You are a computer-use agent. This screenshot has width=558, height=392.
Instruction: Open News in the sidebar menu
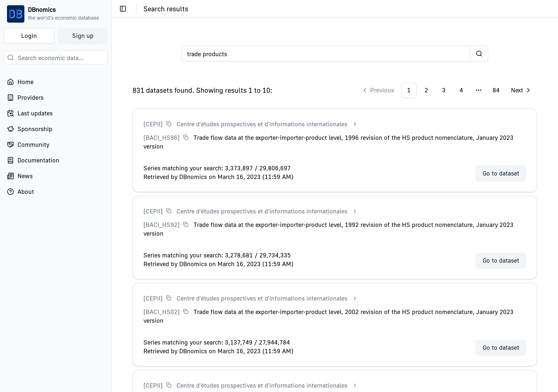pos(56,176)
